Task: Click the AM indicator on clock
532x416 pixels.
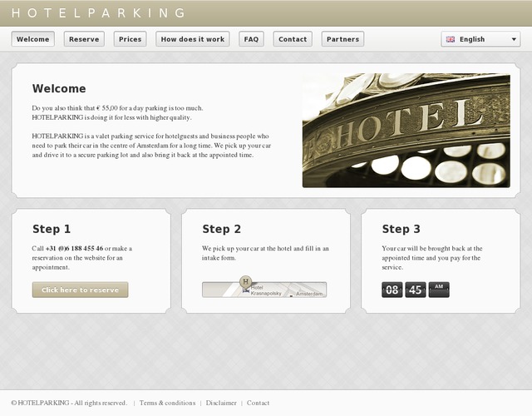Action: click(439, 289)
